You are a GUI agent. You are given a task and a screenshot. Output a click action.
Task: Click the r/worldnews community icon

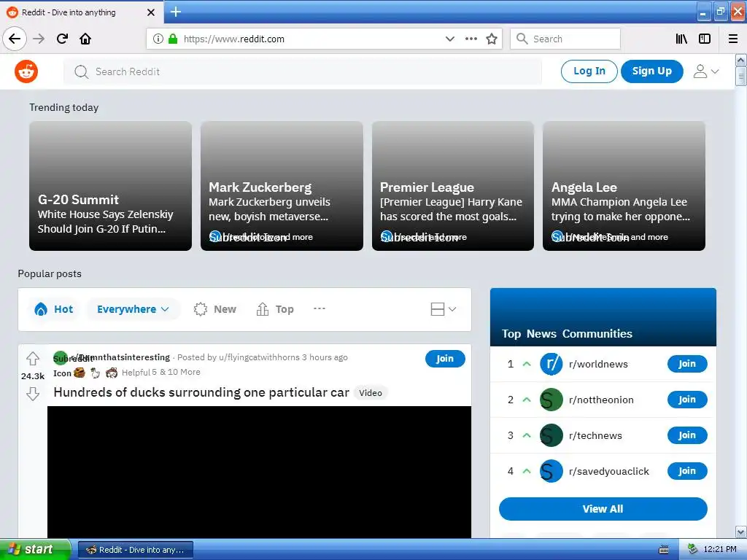[551, 364]
